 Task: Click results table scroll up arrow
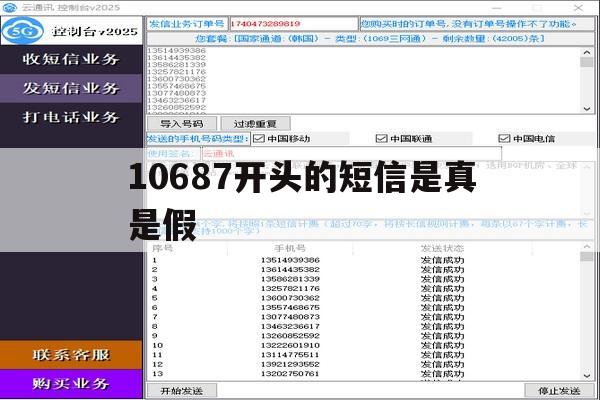(x=587, y=246)
